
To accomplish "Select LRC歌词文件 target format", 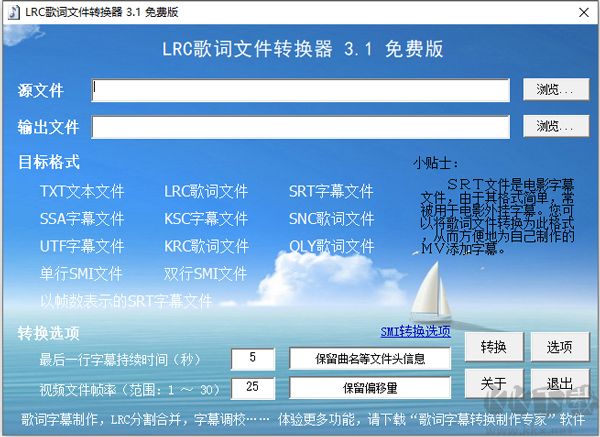I will [x=206, y=191].
